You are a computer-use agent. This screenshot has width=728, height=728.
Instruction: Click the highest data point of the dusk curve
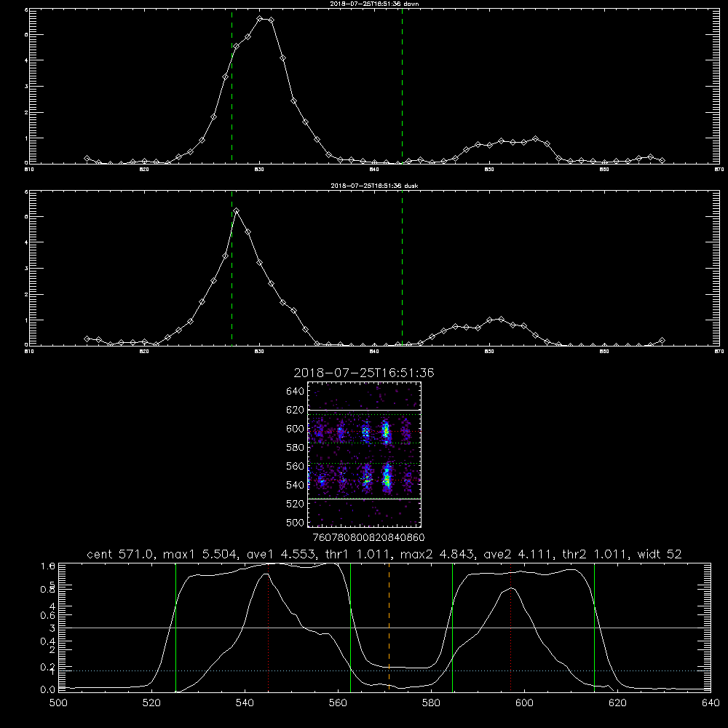coord(237,211)
